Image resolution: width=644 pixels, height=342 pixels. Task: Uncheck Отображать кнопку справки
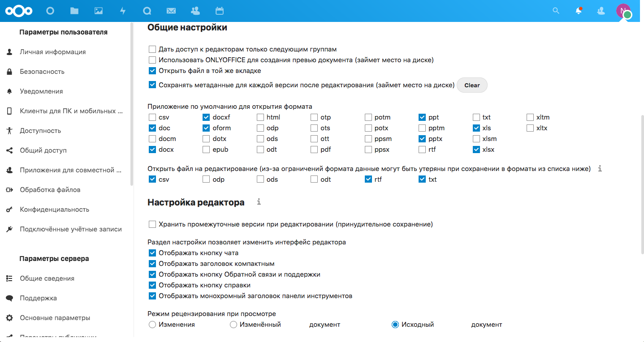click(x=152, y=285)
